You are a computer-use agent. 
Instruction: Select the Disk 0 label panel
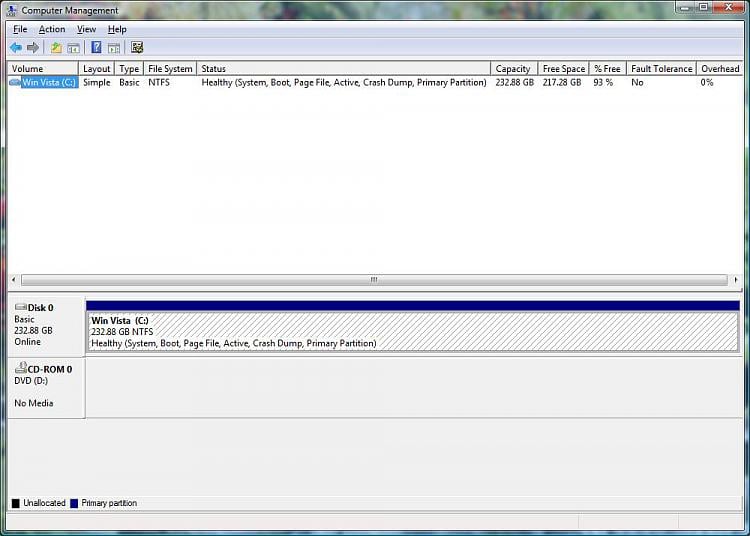46,326
